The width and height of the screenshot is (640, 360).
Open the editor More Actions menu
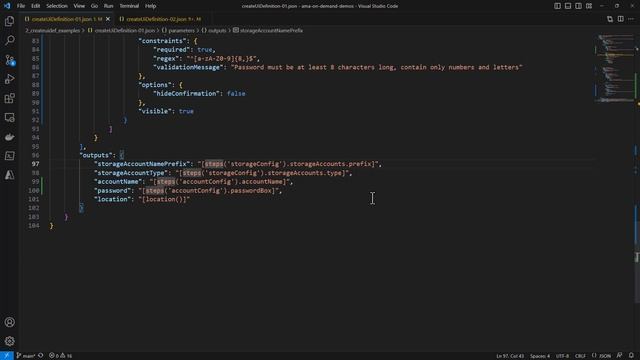pos(631,19)
